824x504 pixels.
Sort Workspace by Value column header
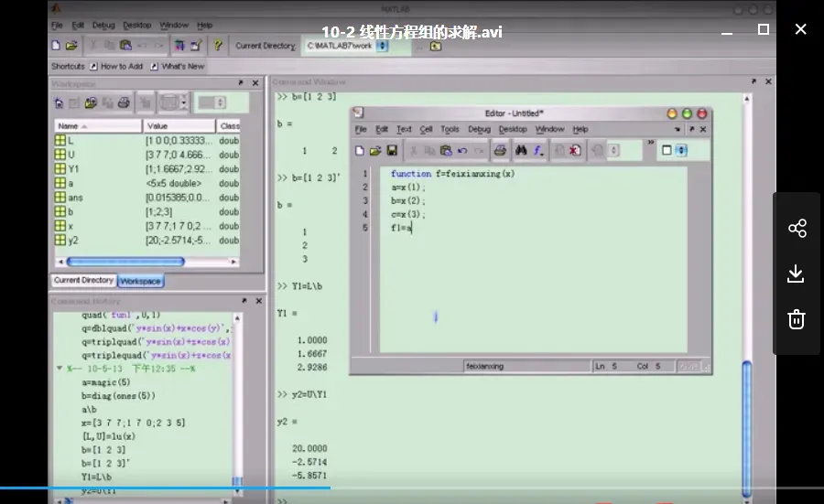(x=179, y=126)
